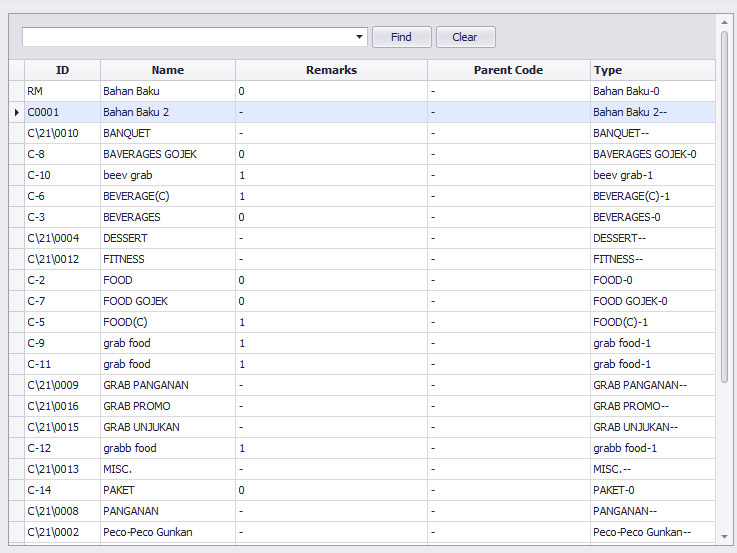Select the C-5 ID cell
This screenshot has width=737, height=553.
click(x=63, y=322)
